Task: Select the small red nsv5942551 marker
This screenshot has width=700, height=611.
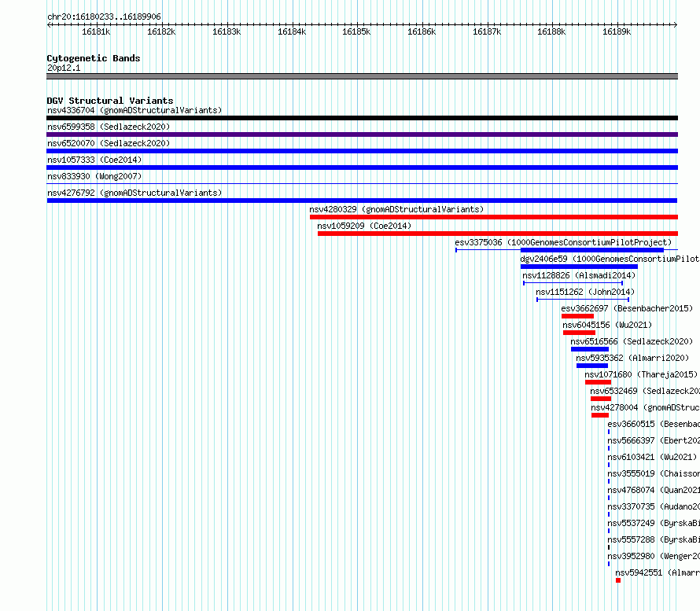Action: [x=618, y=580]
